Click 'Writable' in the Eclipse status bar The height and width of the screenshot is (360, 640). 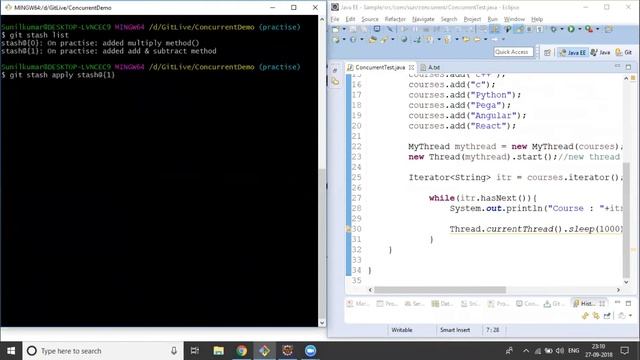click(402, 330)
